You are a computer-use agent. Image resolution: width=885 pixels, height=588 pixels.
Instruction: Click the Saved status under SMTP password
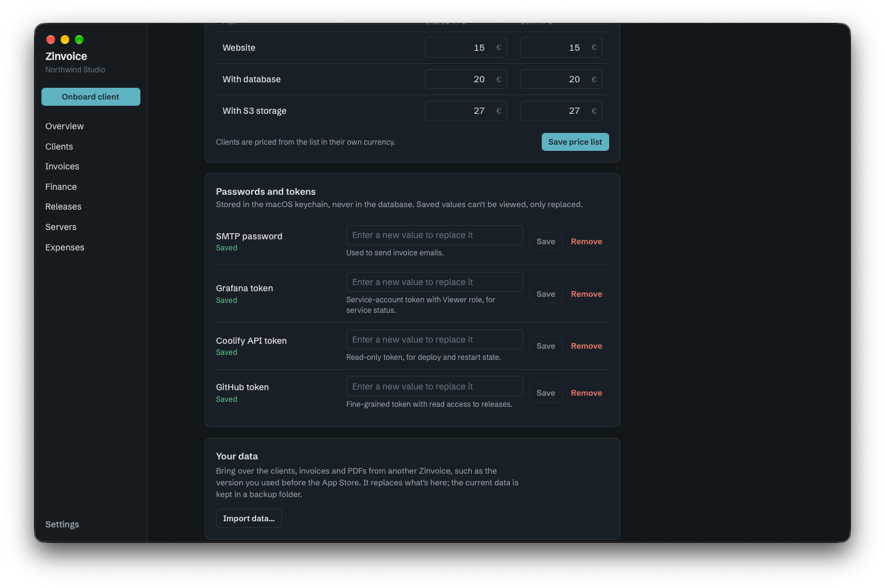click(x=226, y=248)
